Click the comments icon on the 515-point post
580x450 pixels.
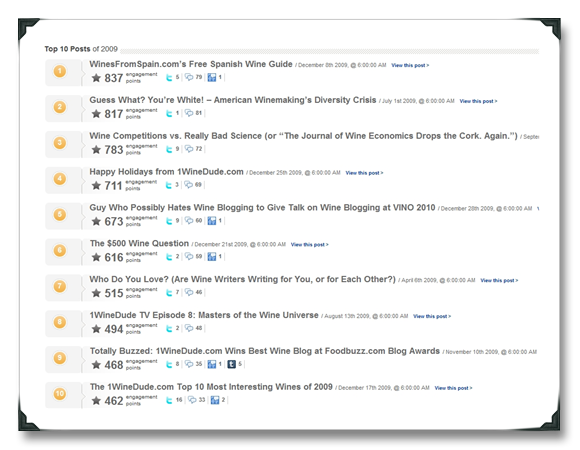[x=189, y=292]
